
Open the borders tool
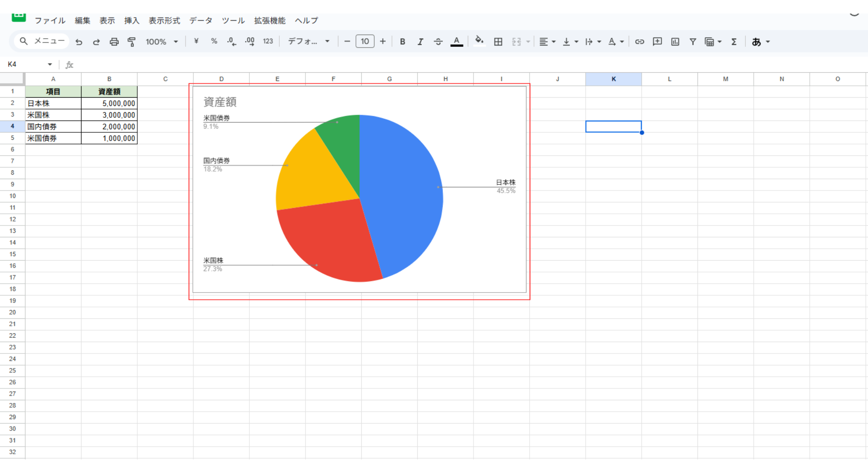(x=498, y=42)
